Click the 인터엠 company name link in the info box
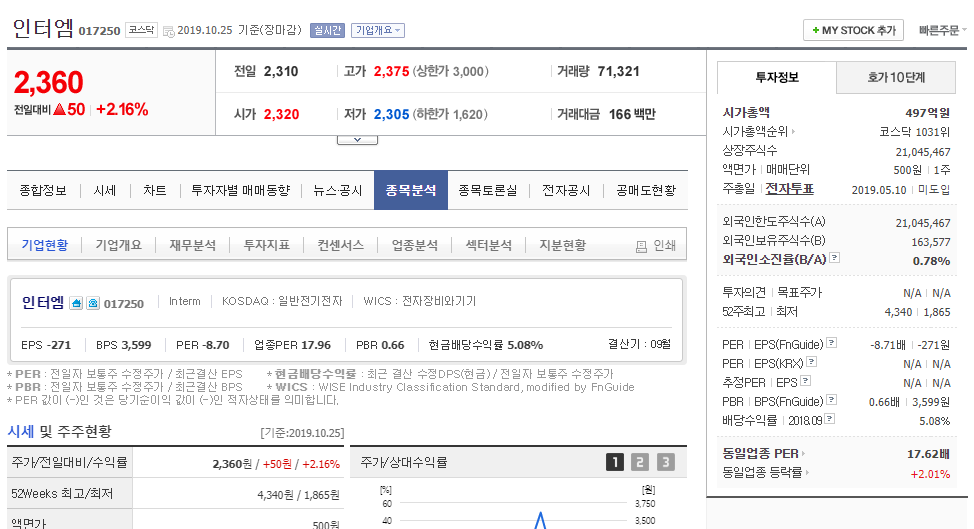The width and height of the screenshot is (974, 529). (x=43, y=302)
